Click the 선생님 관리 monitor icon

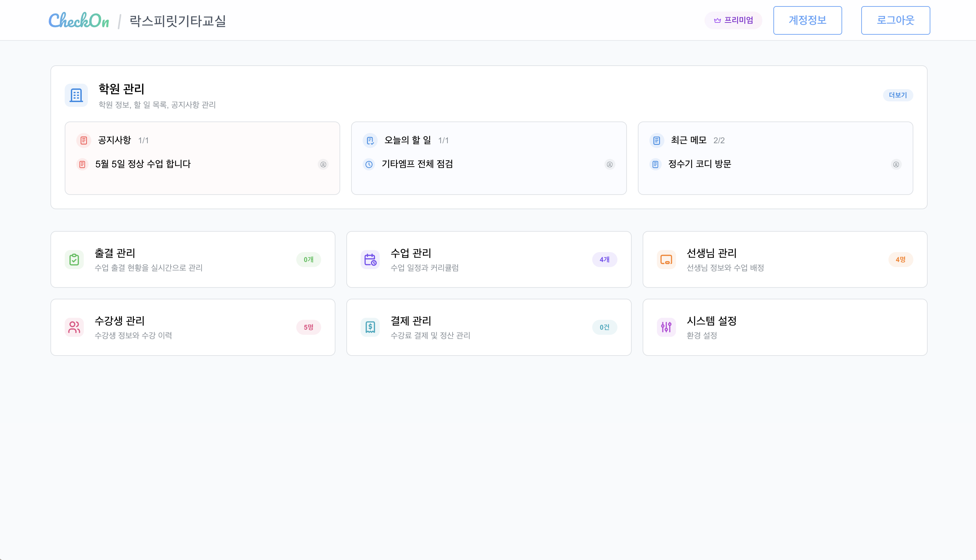point(666,259)
